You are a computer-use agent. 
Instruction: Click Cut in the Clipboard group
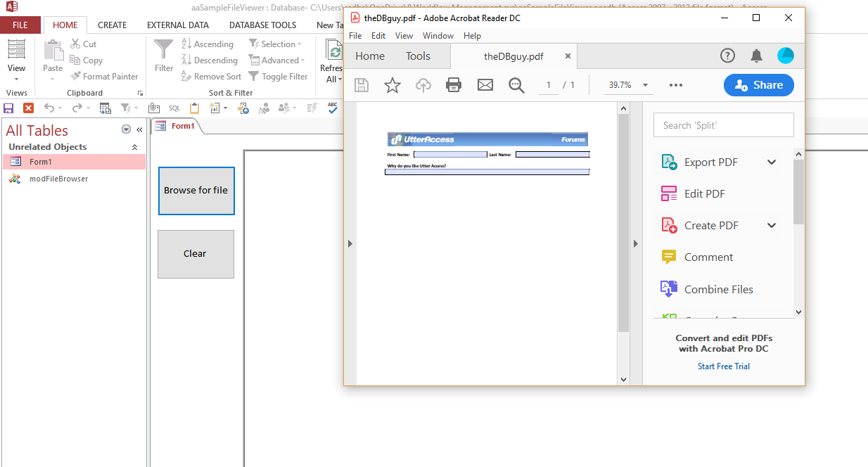tap(84, 44)
